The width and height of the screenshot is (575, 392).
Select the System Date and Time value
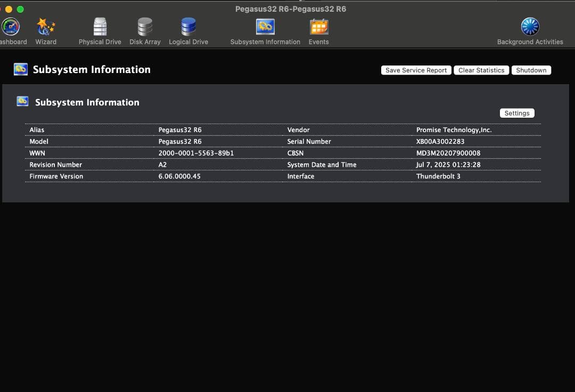[448, 165]
